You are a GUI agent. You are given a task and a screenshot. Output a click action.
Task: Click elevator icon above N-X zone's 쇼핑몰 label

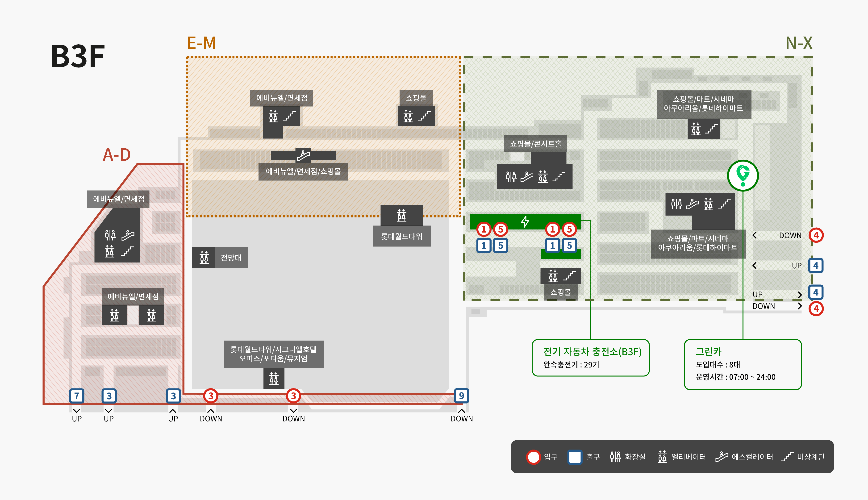click(x=553, y=276)
